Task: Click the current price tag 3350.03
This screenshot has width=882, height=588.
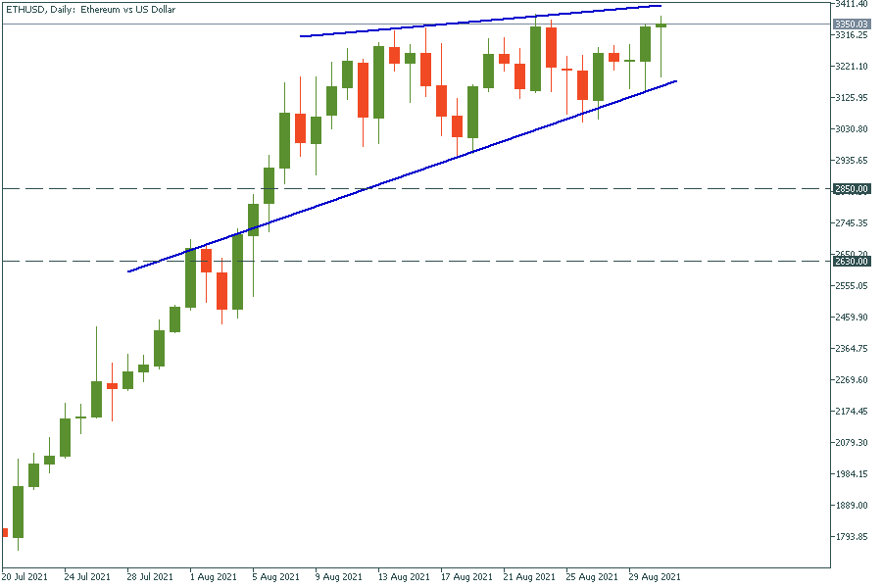Action: tap(852, 24)
